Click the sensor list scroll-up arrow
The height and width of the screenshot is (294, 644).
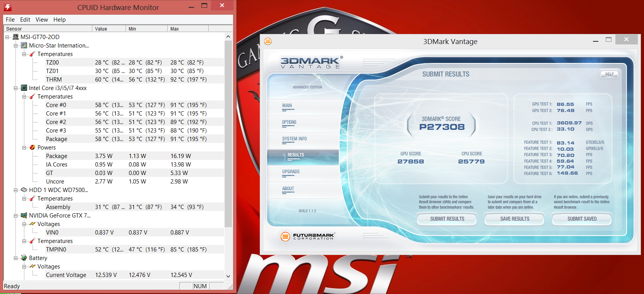point(228,37)
